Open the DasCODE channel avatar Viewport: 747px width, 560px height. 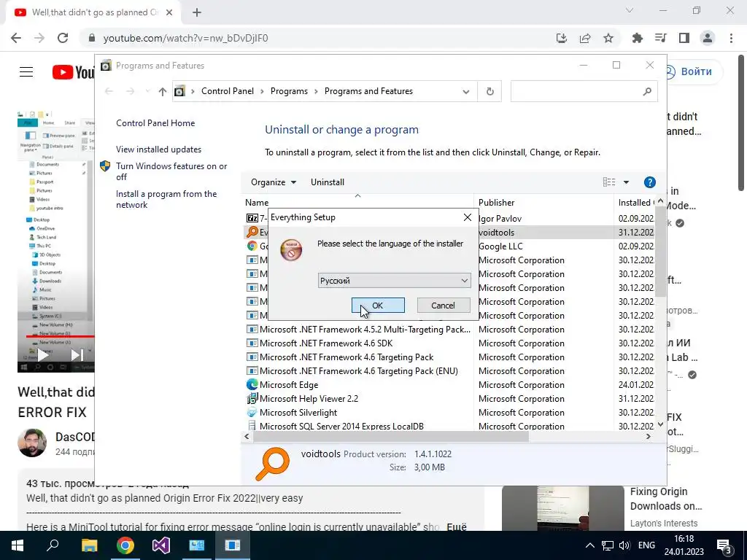(x=32, y=443)
